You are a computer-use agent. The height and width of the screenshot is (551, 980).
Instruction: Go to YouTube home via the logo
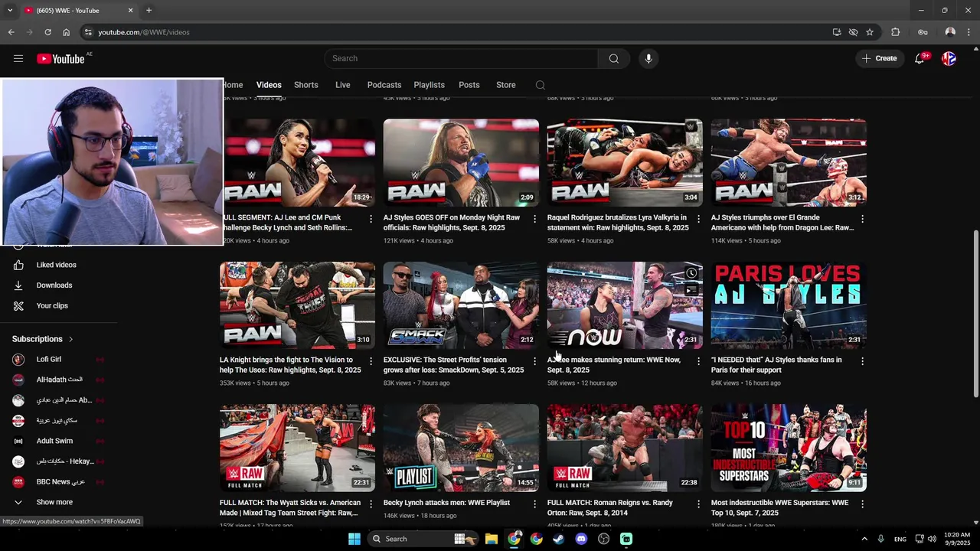(x=60, y=59)
